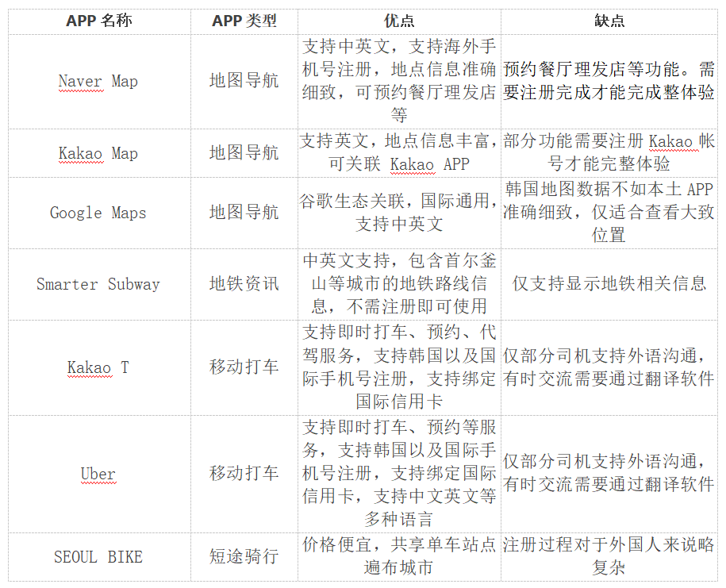Click the "移动打车" cell in Uber row

point(244,474)
